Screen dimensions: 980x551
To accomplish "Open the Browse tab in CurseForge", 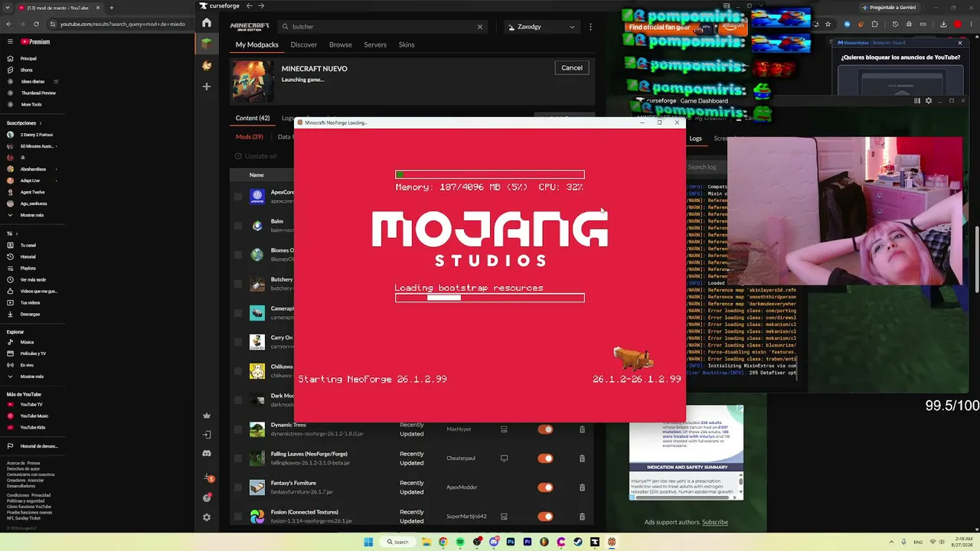I will (341, 44).
